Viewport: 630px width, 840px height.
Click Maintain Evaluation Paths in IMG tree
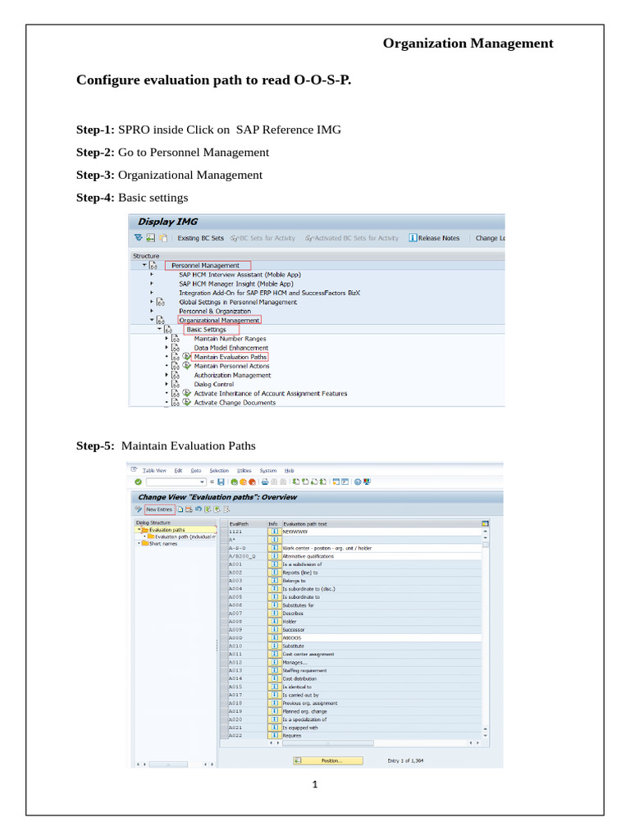pyautogui.click(x=230, y=357)
